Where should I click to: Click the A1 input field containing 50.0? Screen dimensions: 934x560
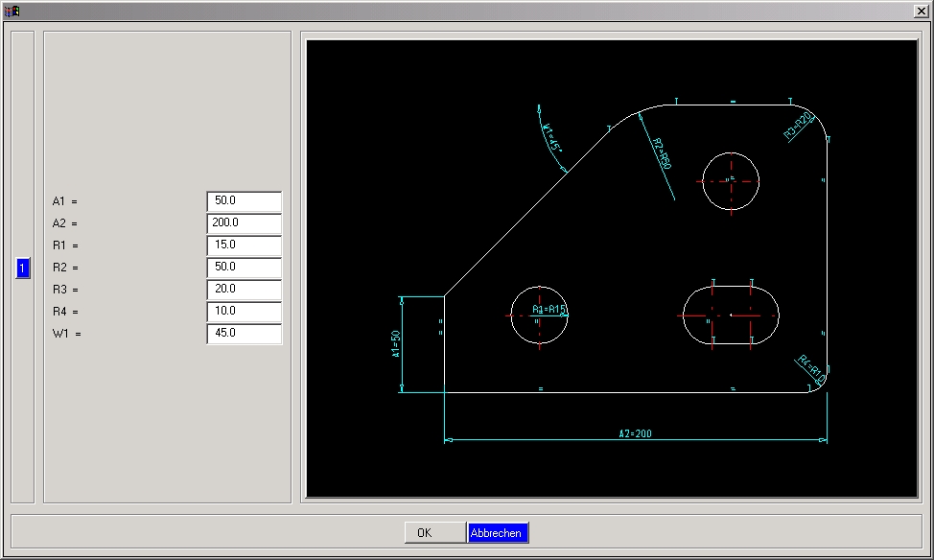point(244,201)
